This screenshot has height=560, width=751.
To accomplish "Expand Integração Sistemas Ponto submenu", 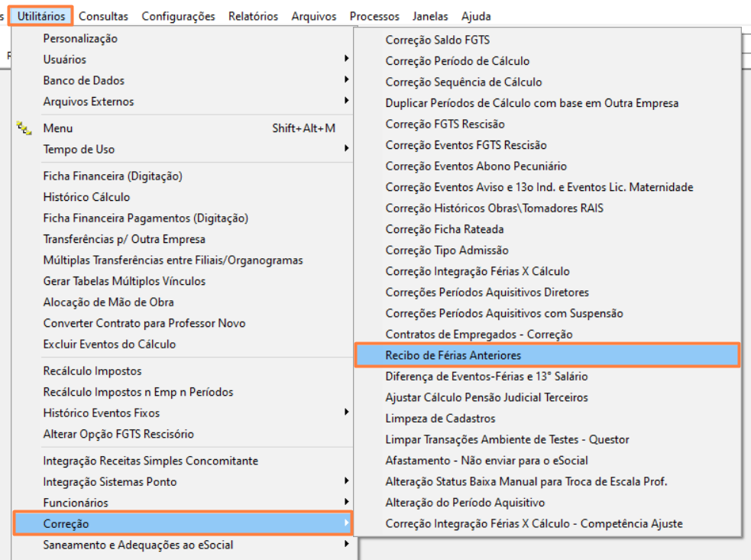I will pyautogui.click(x=183, y=482).
